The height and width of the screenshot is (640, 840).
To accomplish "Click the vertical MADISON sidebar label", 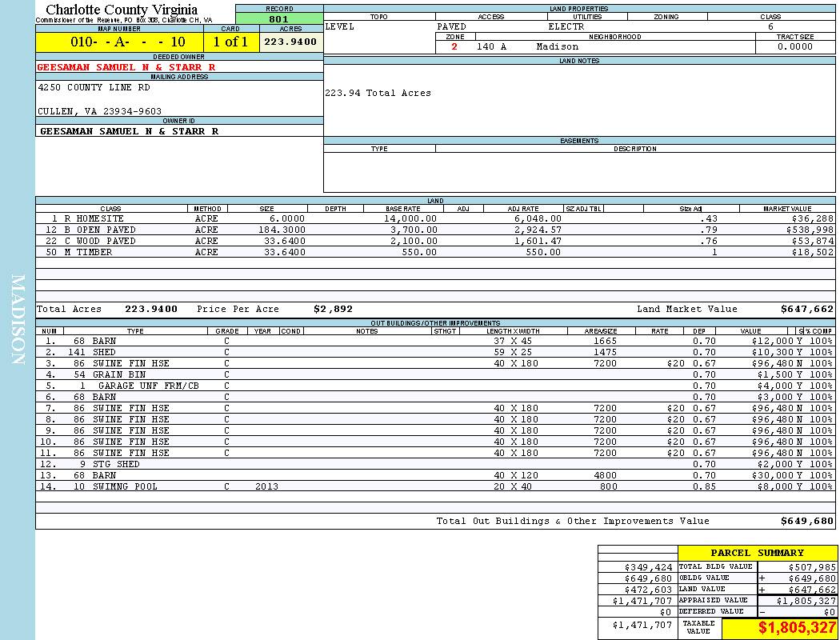I will click(x=18, y=320).
